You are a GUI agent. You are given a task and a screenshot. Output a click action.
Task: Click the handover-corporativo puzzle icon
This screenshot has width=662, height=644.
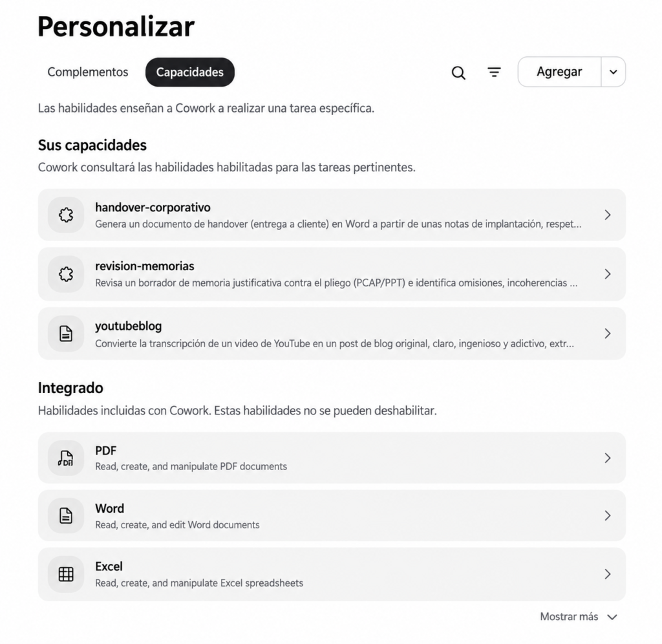pyautogui.click(x=66, y=215)
